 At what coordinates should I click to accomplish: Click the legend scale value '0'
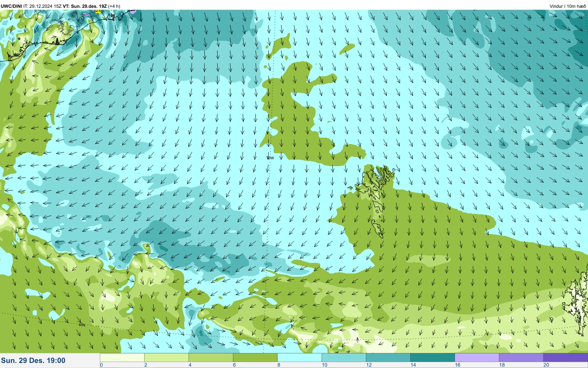tap(101, 365)
